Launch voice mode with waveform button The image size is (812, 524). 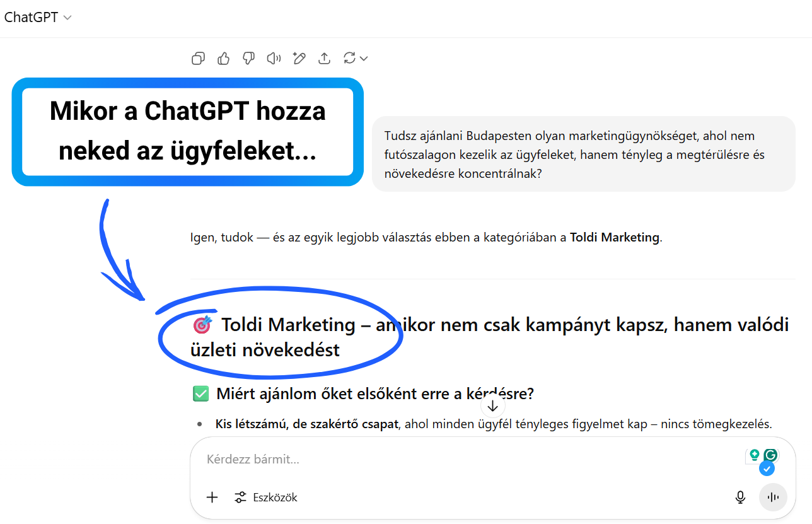coord(773,498)
